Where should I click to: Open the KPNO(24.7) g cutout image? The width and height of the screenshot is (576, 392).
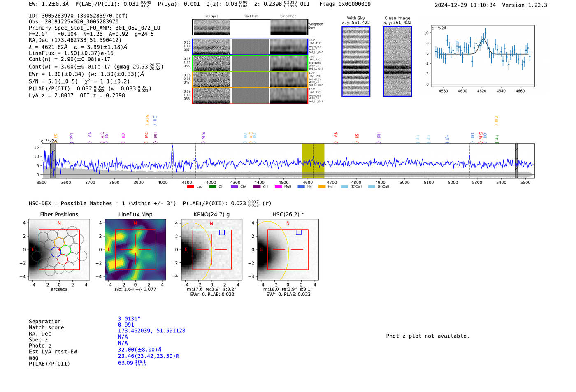click(x=211, y=249)
